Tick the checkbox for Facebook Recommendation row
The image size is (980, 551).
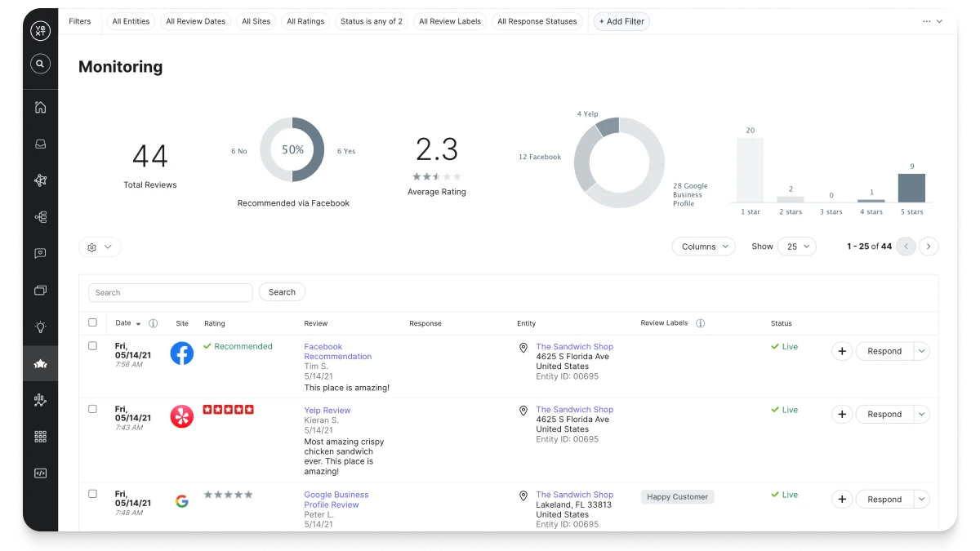point(92,346)
